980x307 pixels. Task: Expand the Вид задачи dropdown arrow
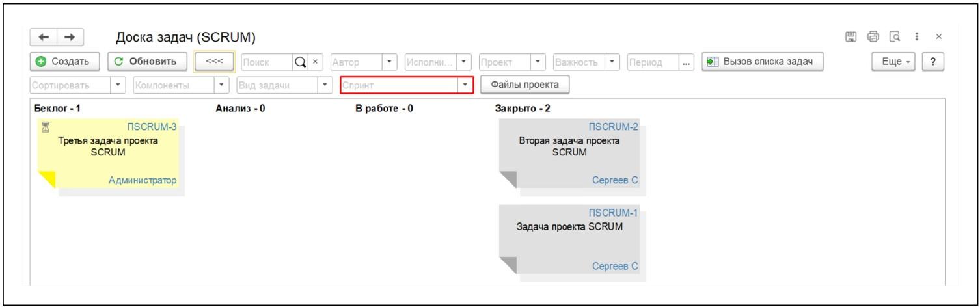click(325, 85)
